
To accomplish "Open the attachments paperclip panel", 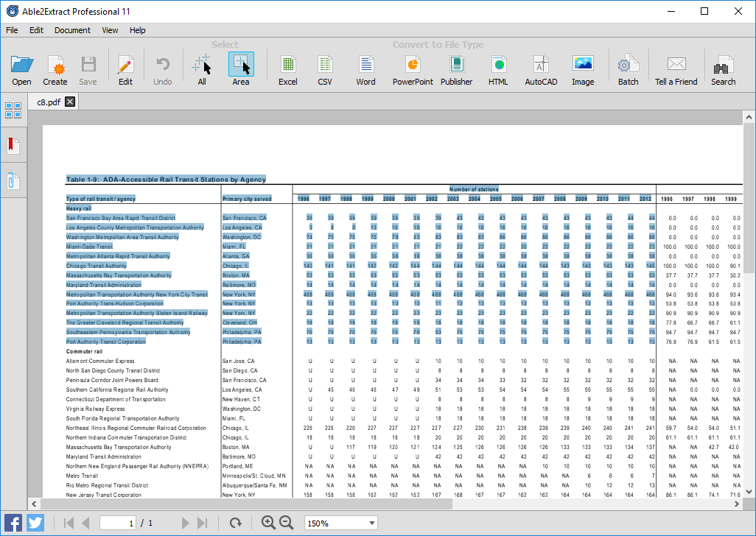I will tap(13, 180).
